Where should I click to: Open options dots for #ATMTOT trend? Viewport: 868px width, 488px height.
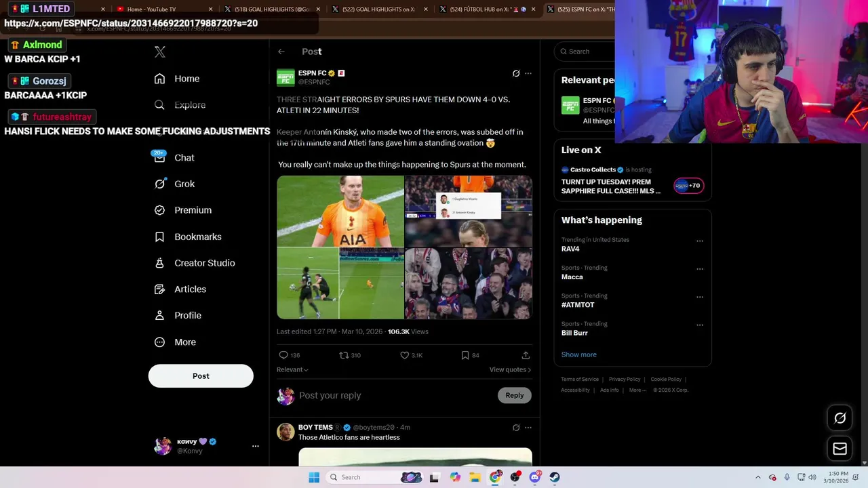(x=700, y=297)
